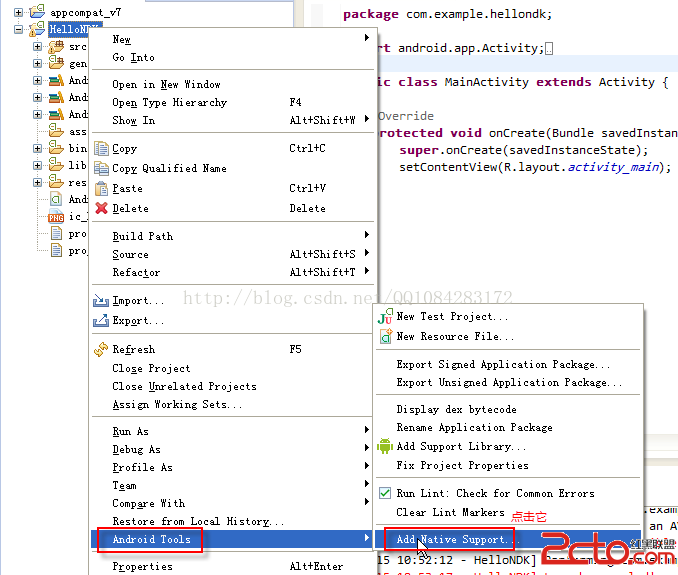Click the Refresh icon in menu

click(101, 349)
